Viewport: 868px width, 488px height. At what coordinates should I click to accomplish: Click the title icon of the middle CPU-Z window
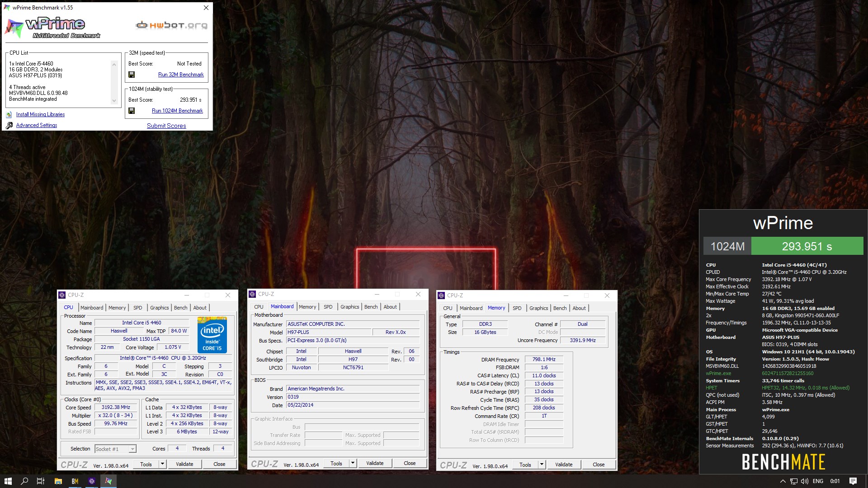[252, 294]
